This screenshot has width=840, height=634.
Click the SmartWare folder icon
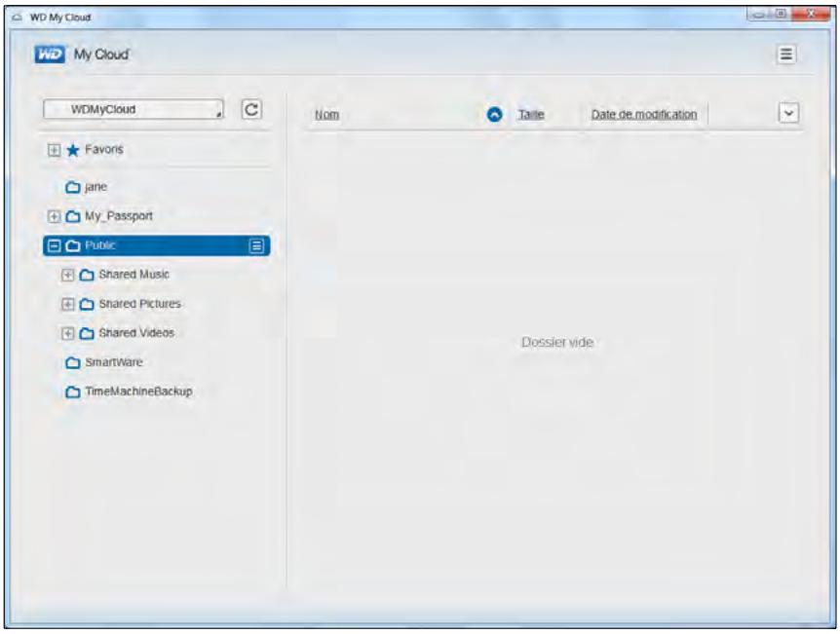point(73,362)
